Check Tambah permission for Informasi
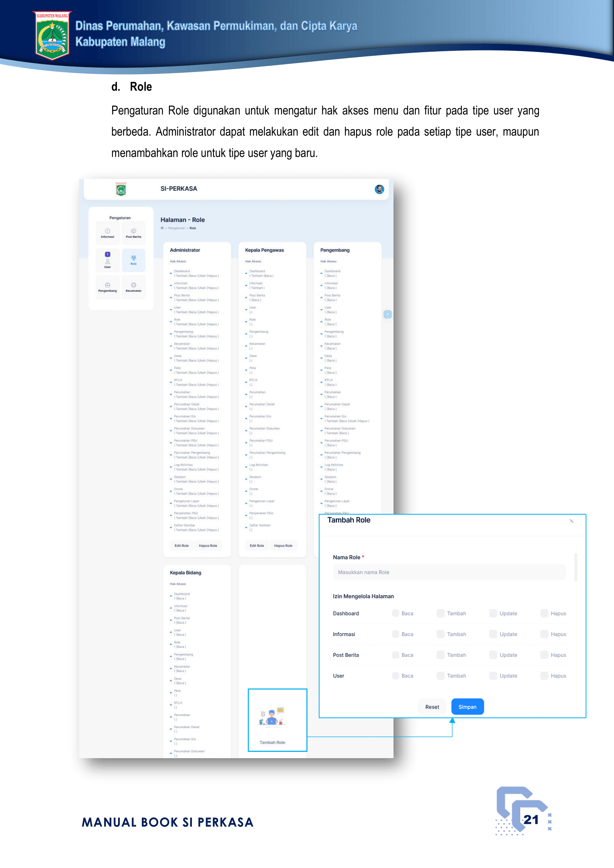This screenshot has height=868, width=614. [441, 634]
